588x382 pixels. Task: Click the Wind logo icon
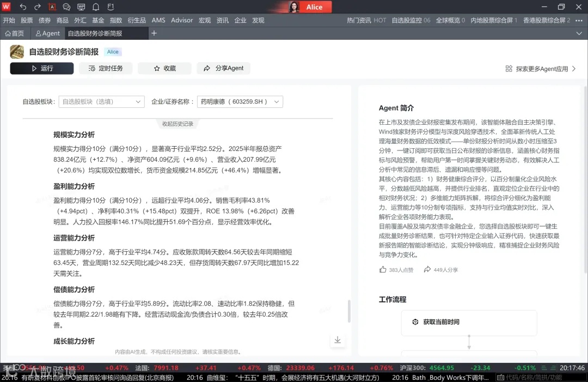click(x=7, y=7)
